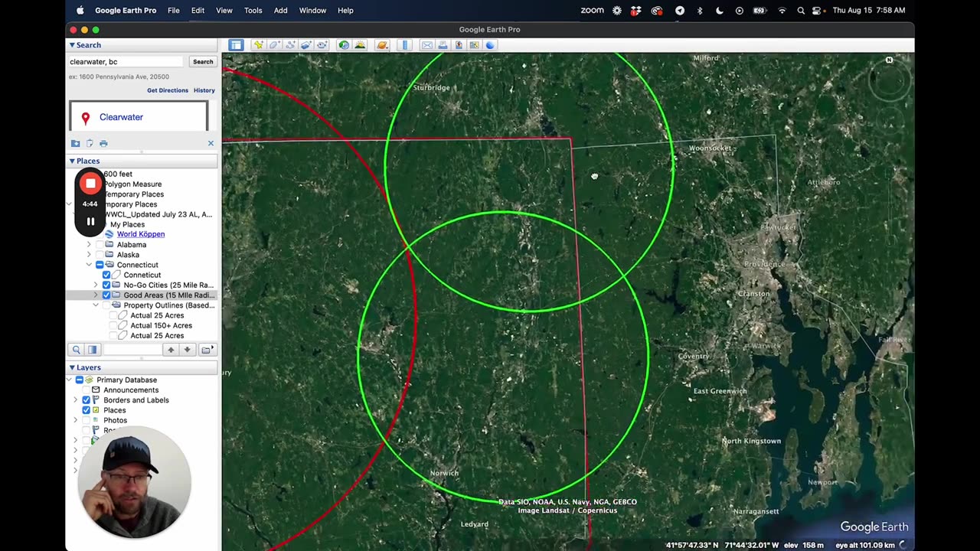Uncheck Good Areas folder checkbox

coord(106,295)
